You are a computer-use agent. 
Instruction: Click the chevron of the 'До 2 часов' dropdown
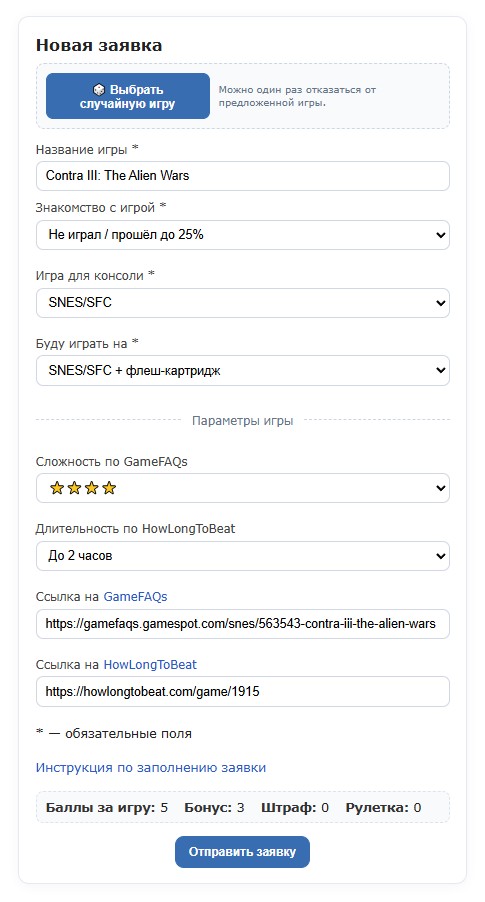(440, 556)
